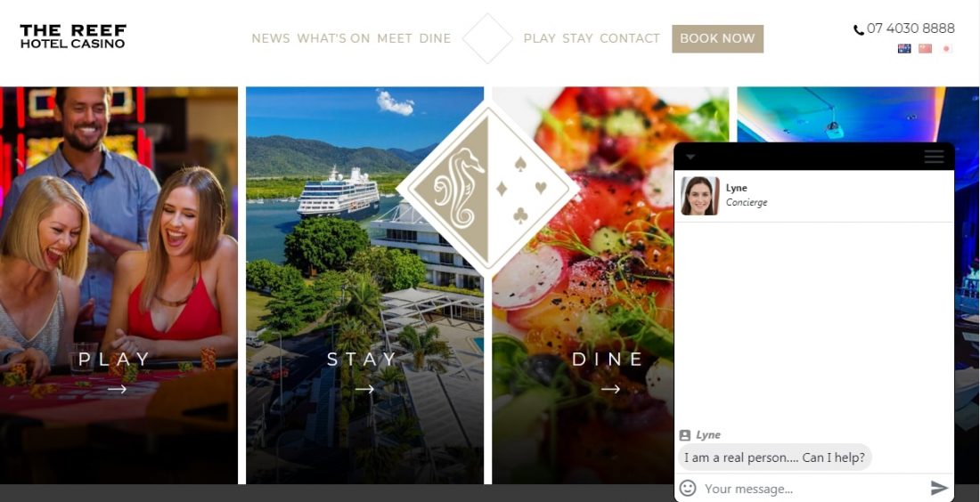Click Lyne's concierge profile photo
This screenshot has width=980, height=502.
699,196
